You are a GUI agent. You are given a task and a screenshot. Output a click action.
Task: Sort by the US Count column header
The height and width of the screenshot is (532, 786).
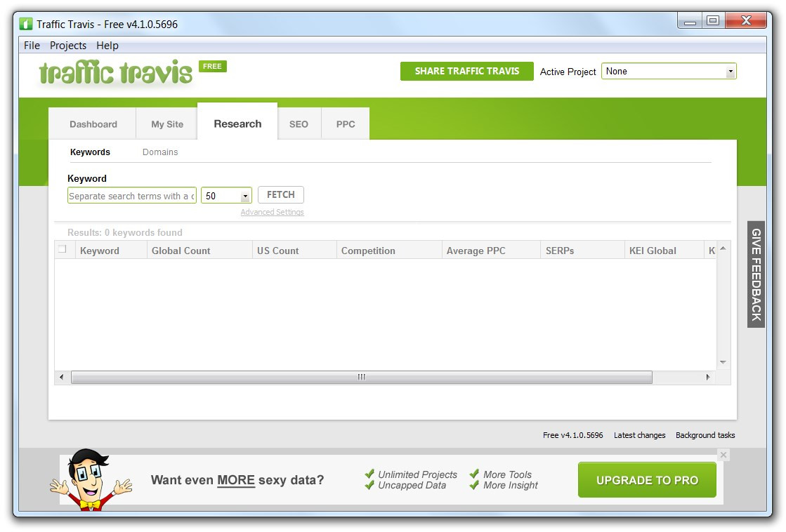pyautogui.click(x=294, y=251)
